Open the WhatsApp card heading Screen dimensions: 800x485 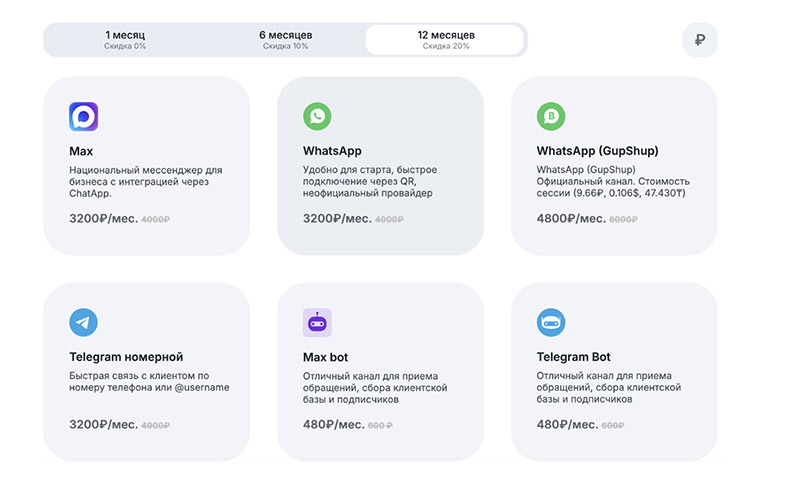click(x=332, y=151)
